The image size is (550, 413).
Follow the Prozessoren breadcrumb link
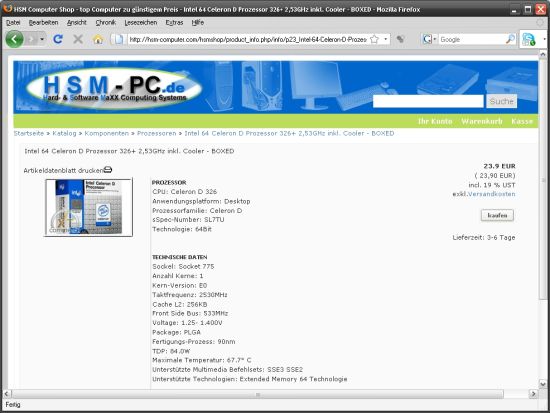156,133
